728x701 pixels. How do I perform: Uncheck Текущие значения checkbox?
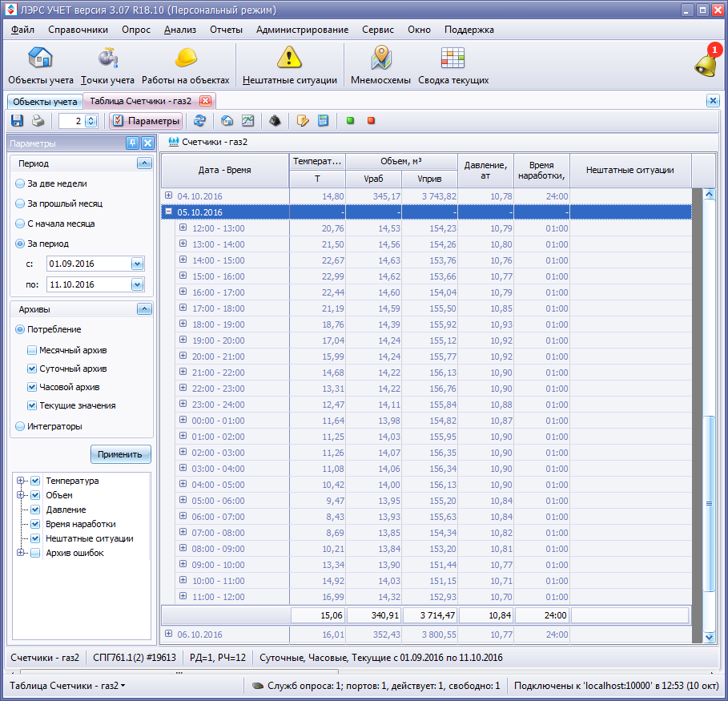coord(32,405)
